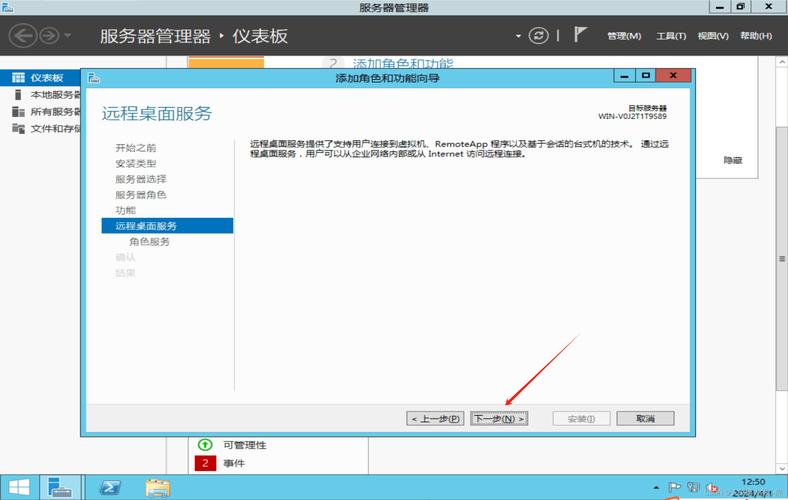Click the scrollbar up arrow in Server Manager

pyautogui.click(x=781, y=62)
